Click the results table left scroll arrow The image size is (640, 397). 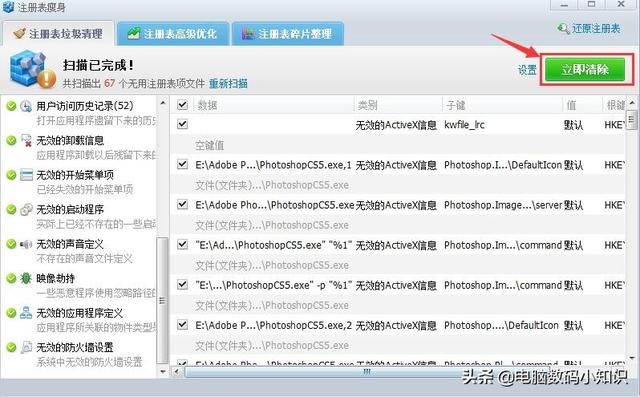177,372
